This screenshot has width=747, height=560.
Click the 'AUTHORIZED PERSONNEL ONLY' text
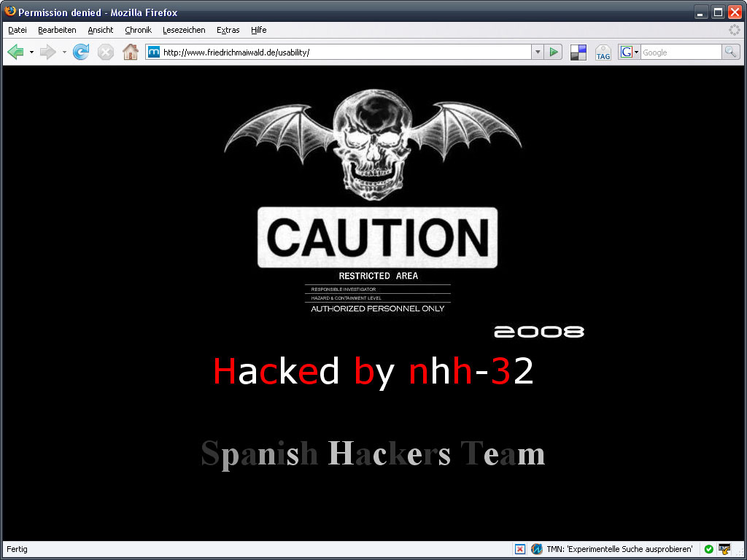click(x=378, y=308)
